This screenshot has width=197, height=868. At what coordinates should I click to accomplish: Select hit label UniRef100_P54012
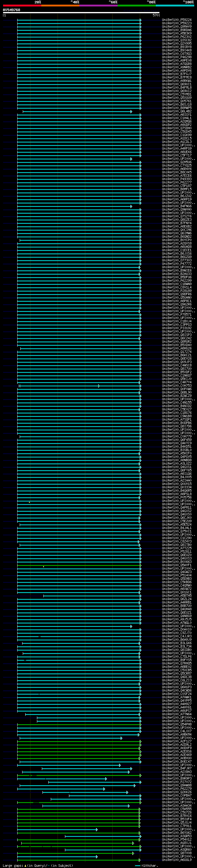(177, 839)
